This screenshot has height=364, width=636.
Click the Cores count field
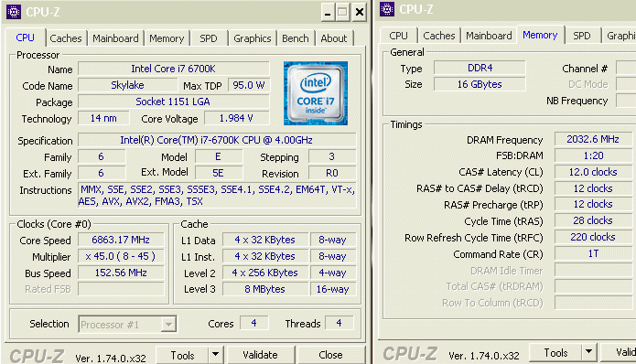click(253, 323)
